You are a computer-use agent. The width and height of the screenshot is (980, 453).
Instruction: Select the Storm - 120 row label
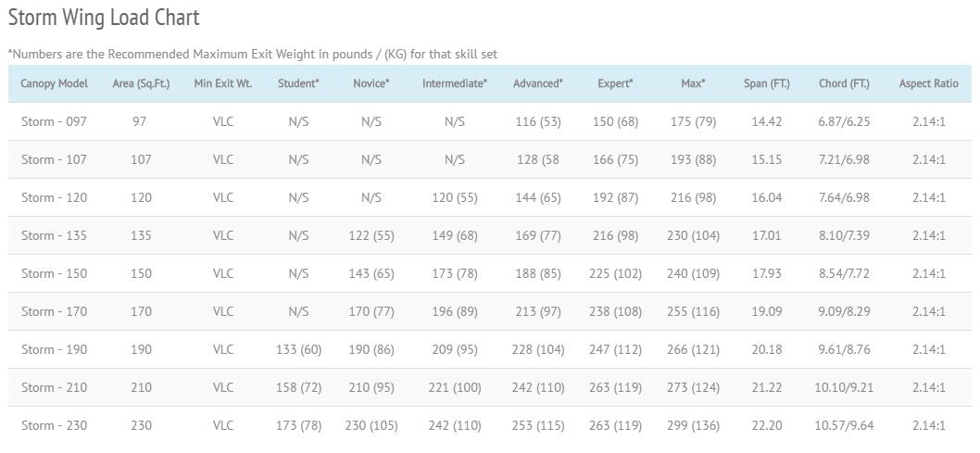coord(54,197)
